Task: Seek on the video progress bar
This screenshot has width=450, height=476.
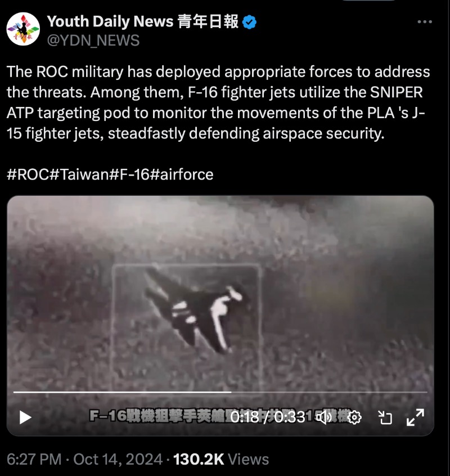Action: [220, 392]
